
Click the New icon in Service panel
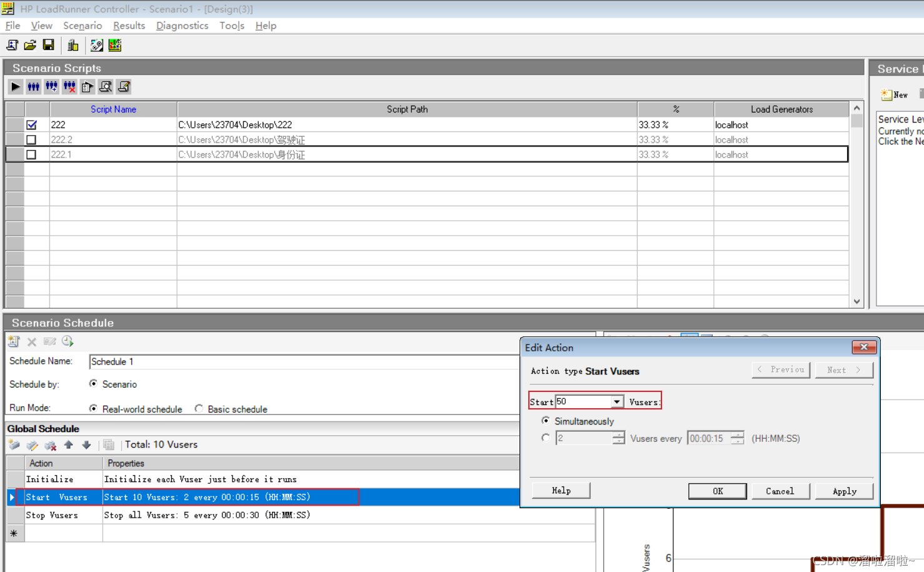895,95
